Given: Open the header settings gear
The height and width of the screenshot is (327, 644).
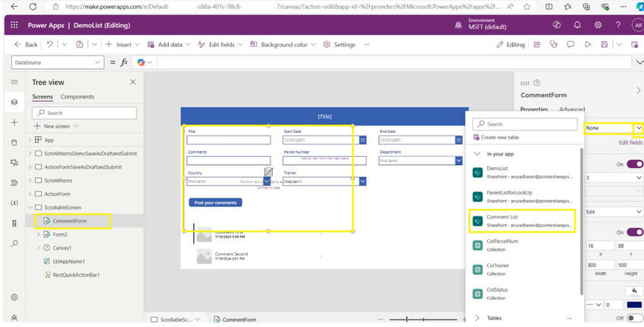Looking at the screenshot, I should pyautogui.click(x=598, y=25).
